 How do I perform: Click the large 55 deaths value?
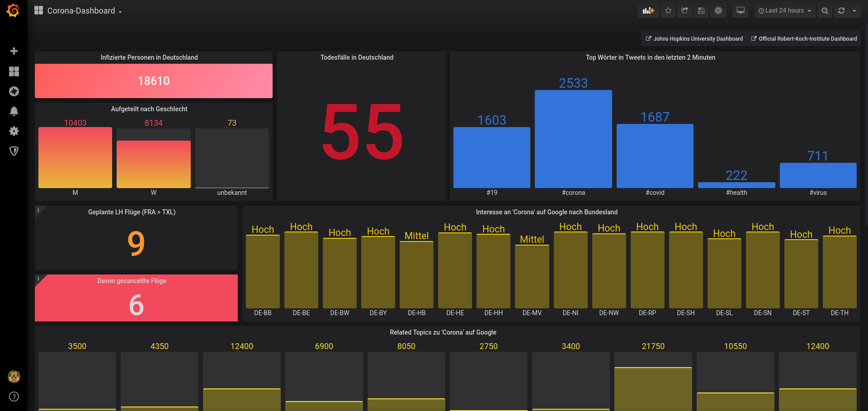pyautogui.click(x=362, y=132)
